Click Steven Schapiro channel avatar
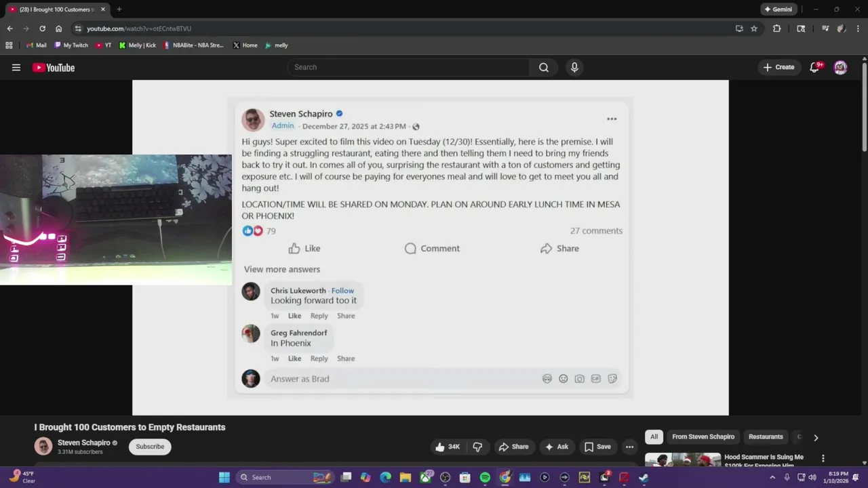 [43, 446]
